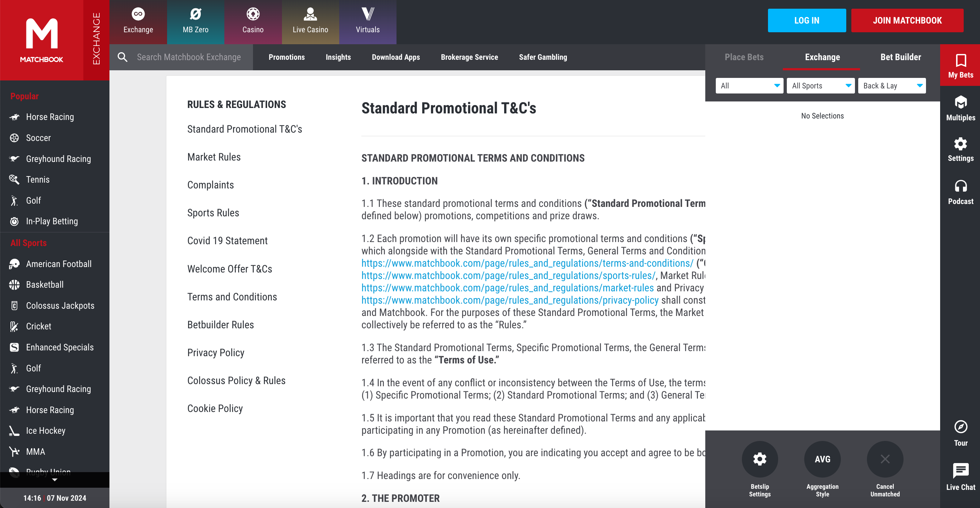Click the JOIN MATCHBOOK button
Viewport: 980px width, 508px height.
click(x=908, y=20)
